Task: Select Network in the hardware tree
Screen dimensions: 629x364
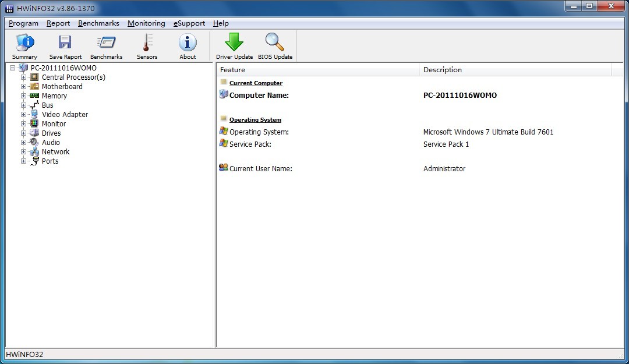Action: point(55,152)
